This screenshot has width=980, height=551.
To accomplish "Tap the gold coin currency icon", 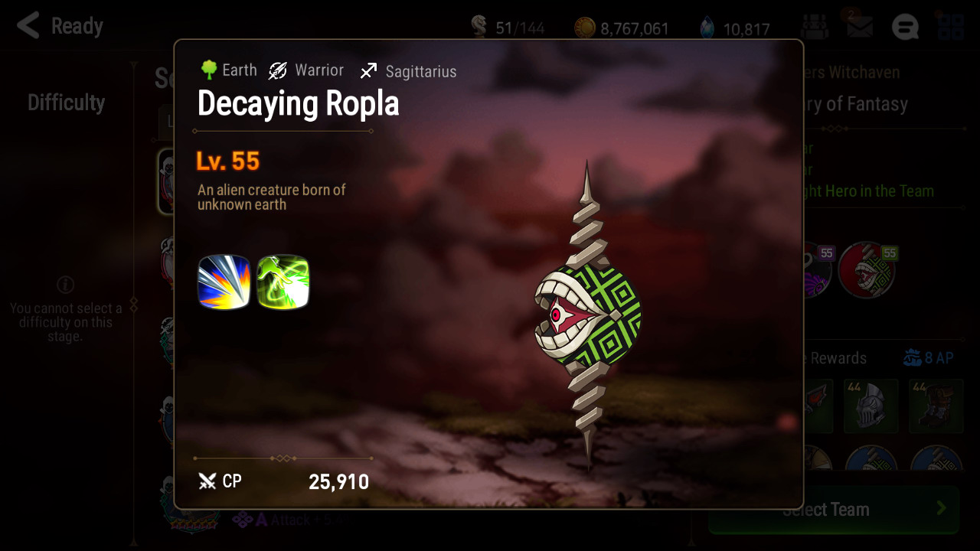I will (585, 28).
